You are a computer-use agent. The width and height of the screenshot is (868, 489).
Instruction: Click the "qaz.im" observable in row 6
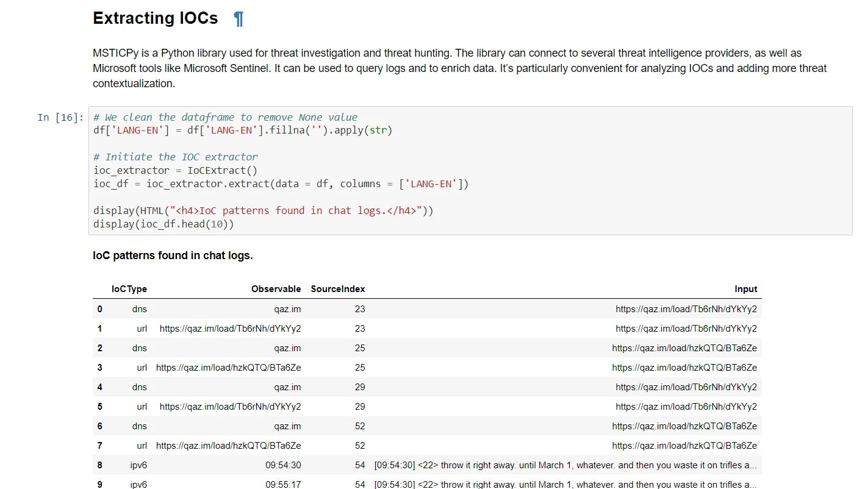click(288, 426)
